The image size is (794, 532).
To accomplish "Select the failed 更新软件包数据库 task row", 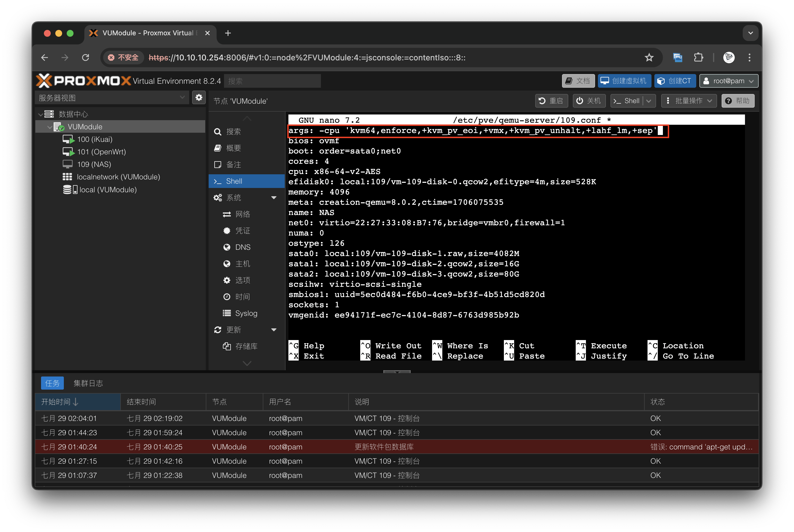I will 396,447.
